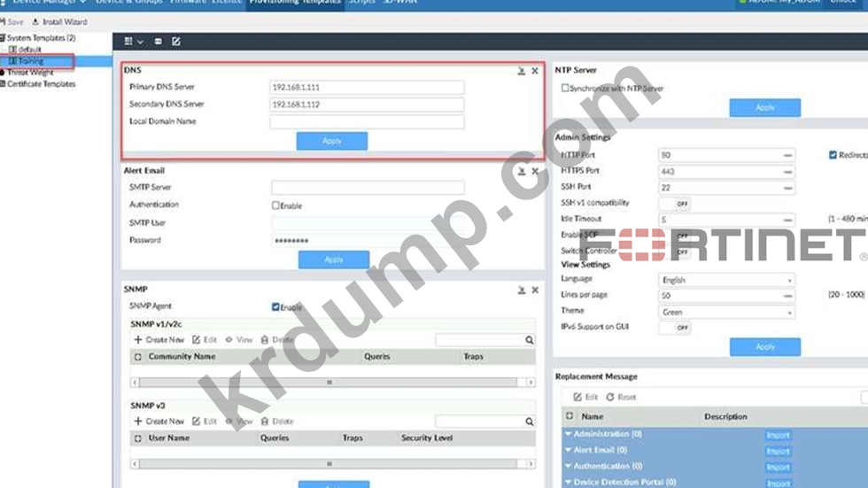Click the edit pencil icon in dark toolbar
This screenshot has width=868, height=488.
176,41
